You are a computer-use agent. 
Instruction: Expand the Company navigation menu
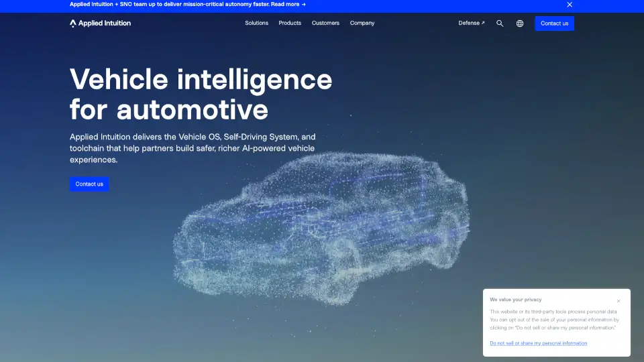(x=362, y=23)
